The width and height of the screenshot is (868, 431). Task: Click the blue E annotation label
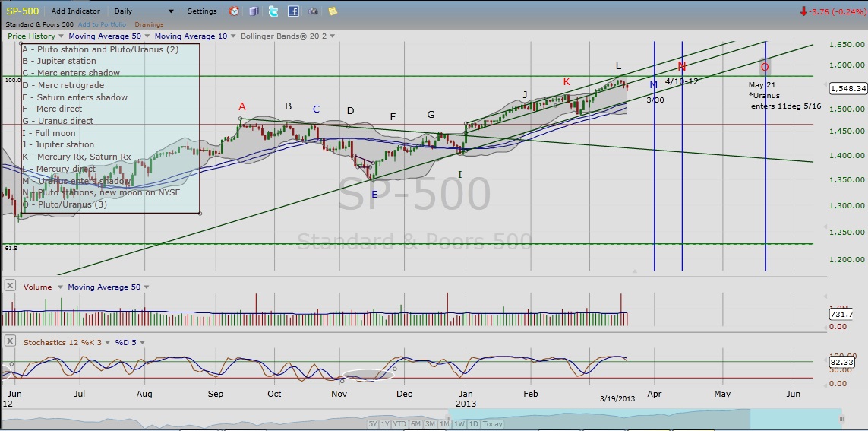[375, 195]
